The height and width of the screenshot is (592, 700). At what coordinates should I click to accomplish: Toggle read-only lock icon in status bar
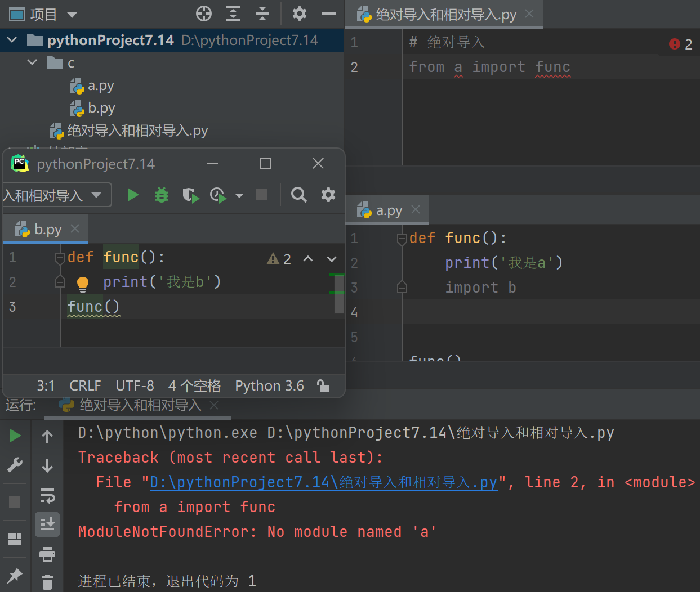click(x=323, y=385)
